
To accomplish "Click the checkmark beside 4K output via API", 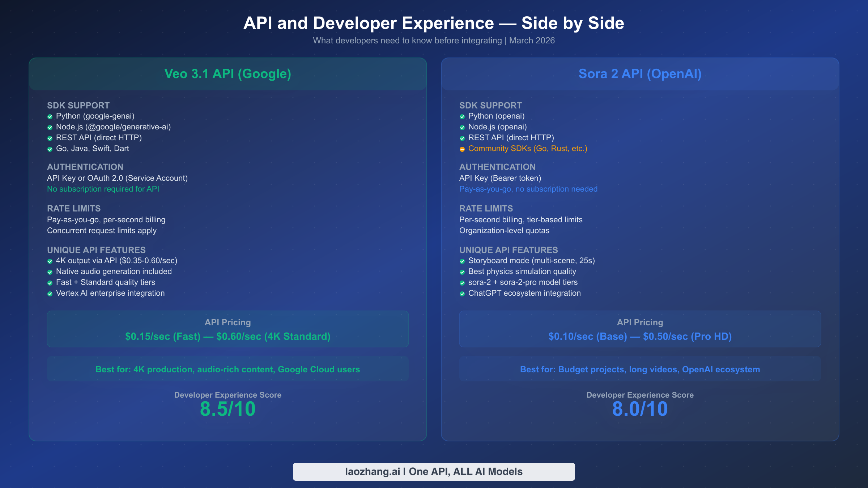I will pyautogui.click(x=50, y=260).
